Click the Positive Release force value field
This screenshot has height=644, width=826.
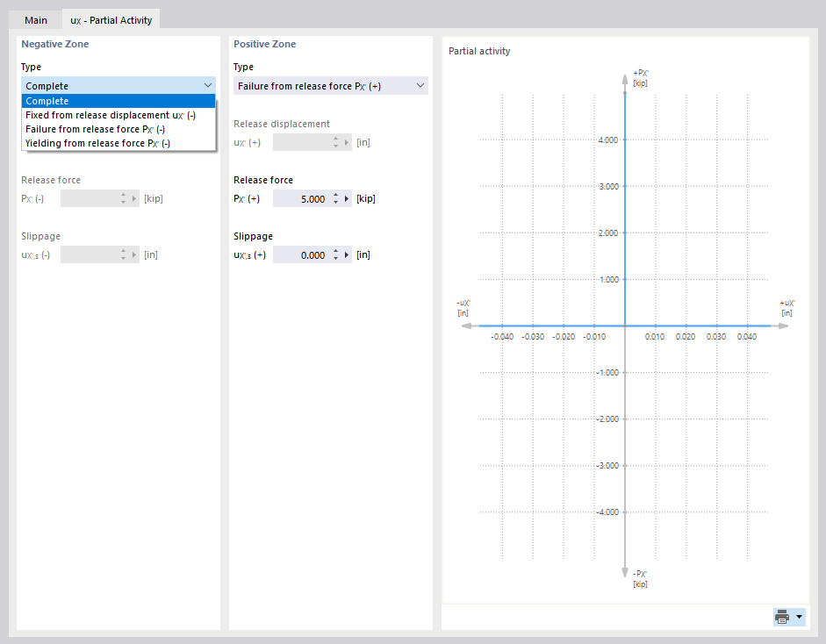tap(301, 199)
